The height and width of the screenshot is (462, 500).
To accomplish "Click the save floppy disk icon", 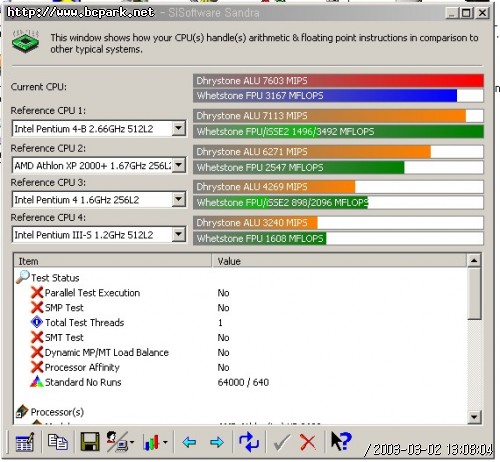I will 90,442.
